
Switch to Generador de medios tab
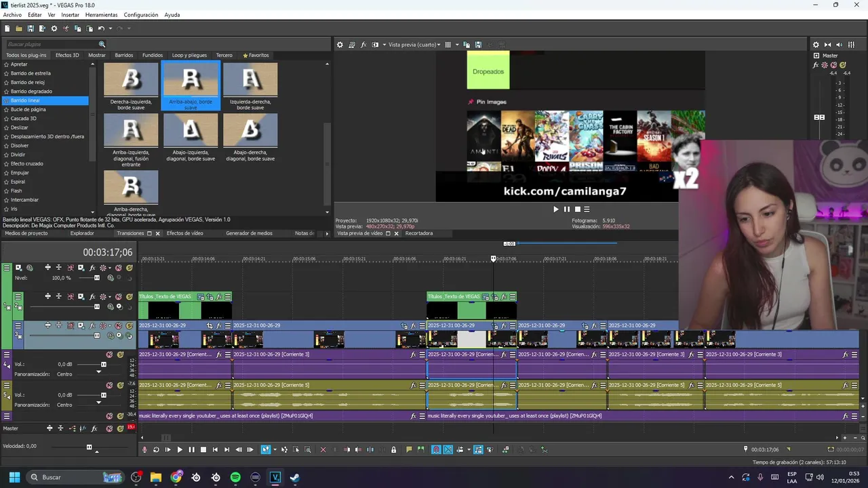click(249, 233)
